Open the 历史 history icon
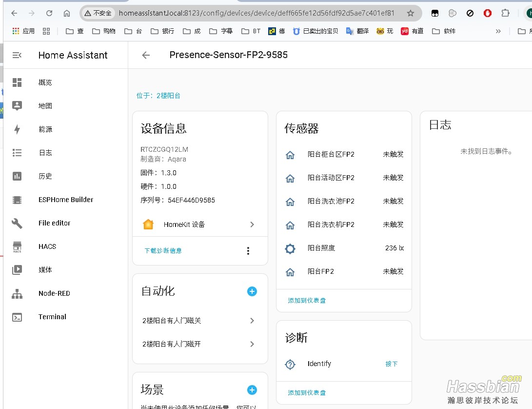Image resolution: width=532 pixels, height=409 pixels. [17, 176]
